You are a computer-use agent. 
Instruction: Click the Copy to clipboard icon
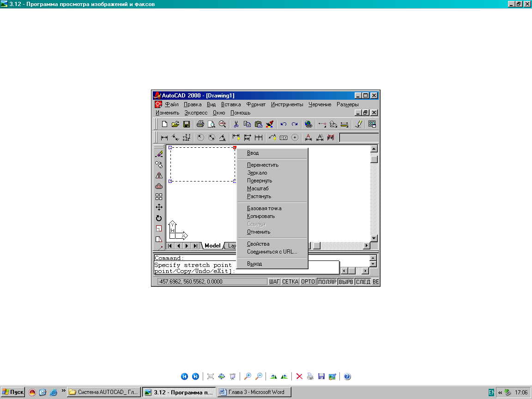pyautogui.click(x=248, y=124)
